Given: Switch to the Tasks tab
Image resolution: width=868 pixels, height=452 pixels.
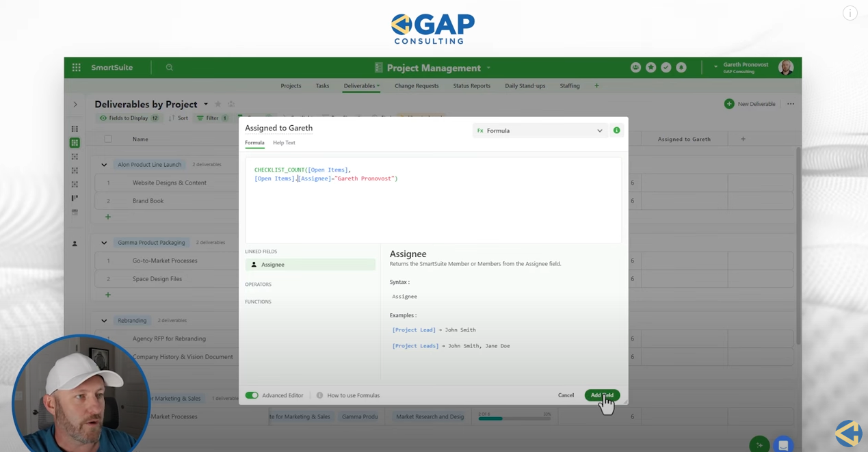Looking at the screenshot, I should click(322, 85).
